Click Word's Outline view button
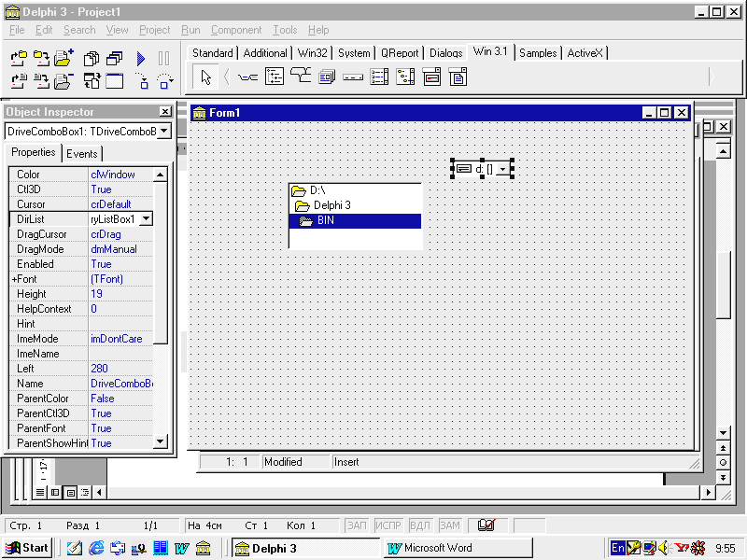Image resolution: width=747 pixels, height=560 pixels. point(85,492)
